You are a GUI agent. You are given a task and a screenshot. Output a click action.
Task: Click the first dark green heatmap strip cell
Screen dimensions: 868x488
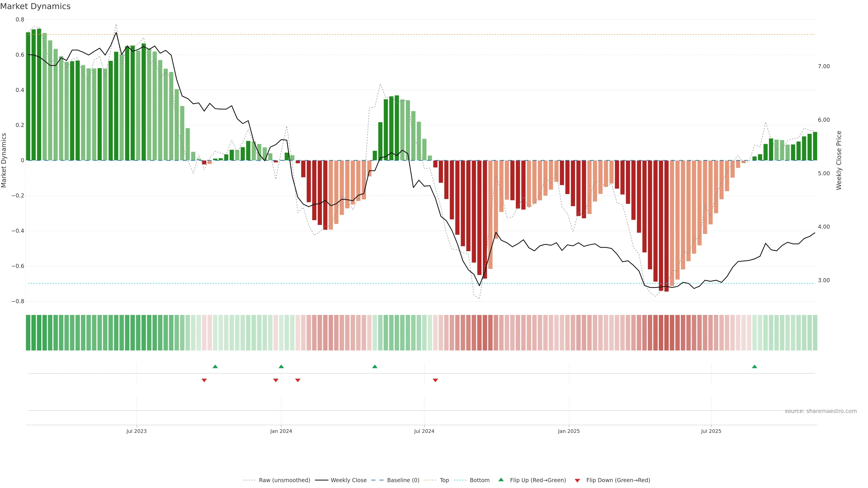coord(28,332)
